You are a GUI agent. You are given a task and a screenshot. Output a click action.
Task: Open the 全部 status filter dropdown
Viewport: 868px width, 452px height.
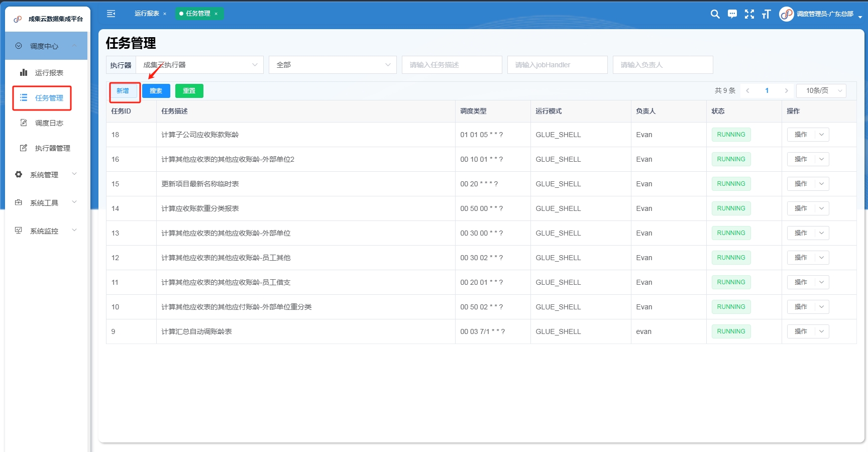click(333, 65)
